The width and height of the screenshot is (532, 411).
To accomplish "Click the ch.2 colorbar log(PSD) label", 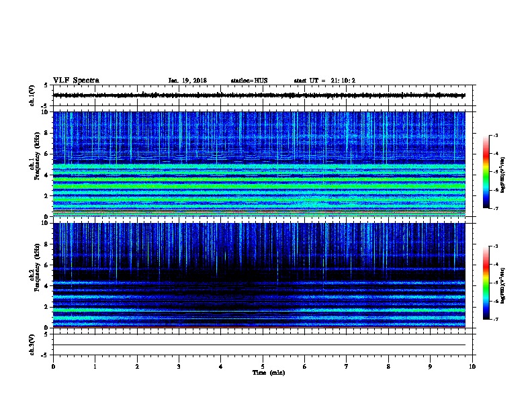I will pos(502,285).
